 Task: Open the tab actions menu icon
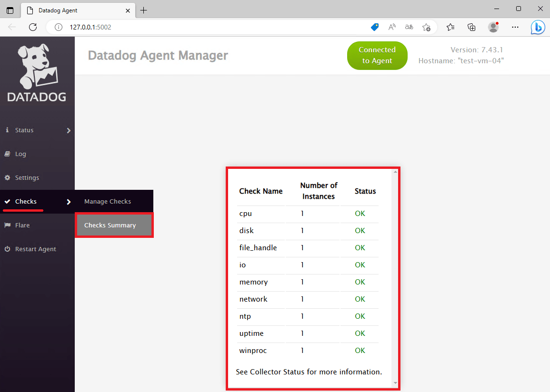10,10
